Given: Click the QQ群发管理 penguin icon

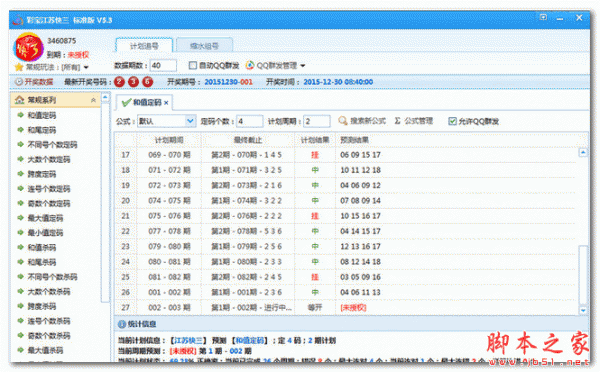Looking at the screenshot, I should coord(249,65).
